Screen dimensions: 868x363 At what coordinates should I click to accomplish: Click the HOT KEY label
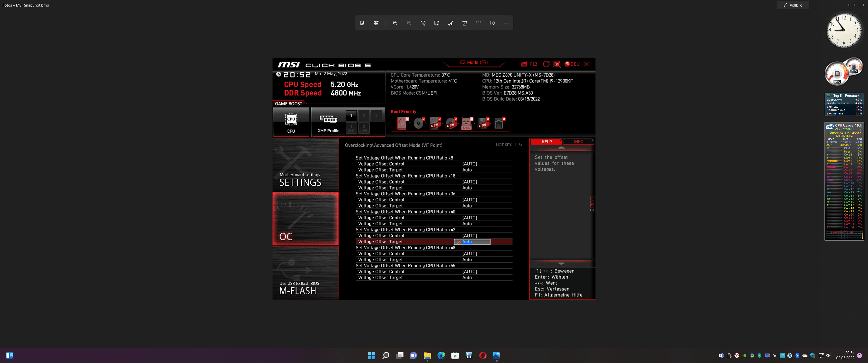click(503, 145)
